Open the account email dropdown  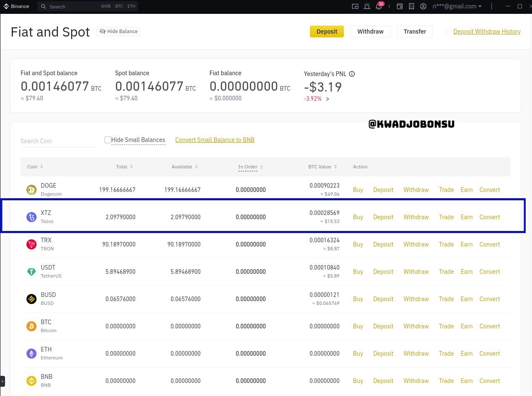457,6
